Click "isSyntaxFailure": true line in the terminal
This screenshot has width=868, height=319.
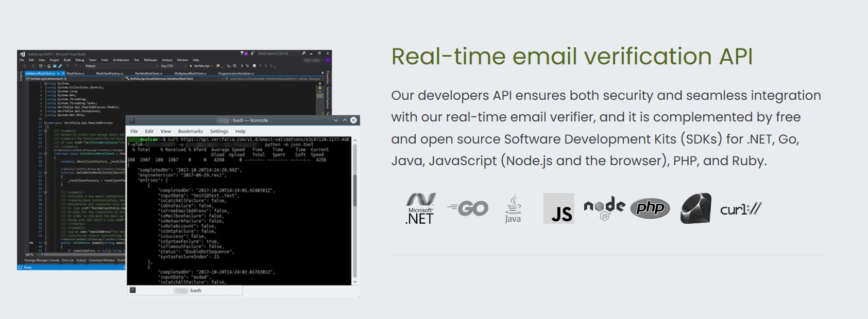tap(189, 241)
